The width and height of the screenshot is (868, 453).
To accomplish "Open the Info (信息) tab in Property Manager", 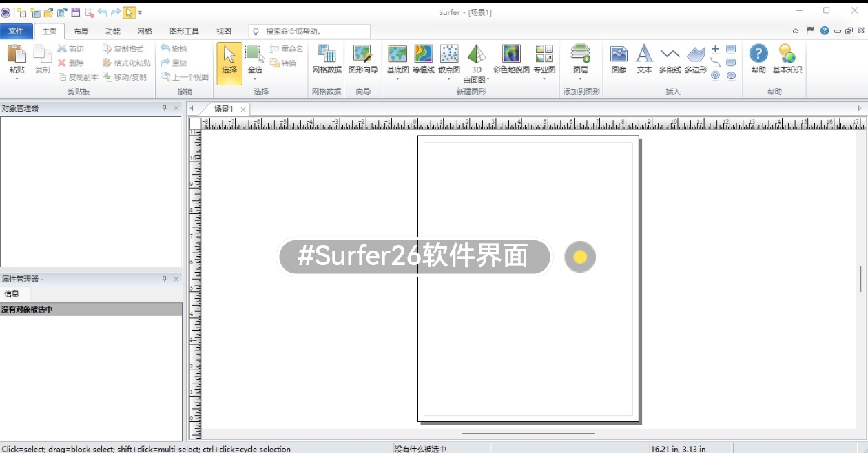I will [12, 294].
